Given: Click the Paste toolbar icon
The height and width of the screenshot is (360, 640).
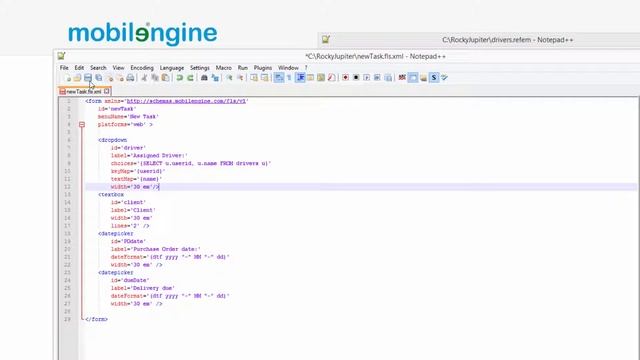Looking at the screenshot, I should click(x=165, y=78).
